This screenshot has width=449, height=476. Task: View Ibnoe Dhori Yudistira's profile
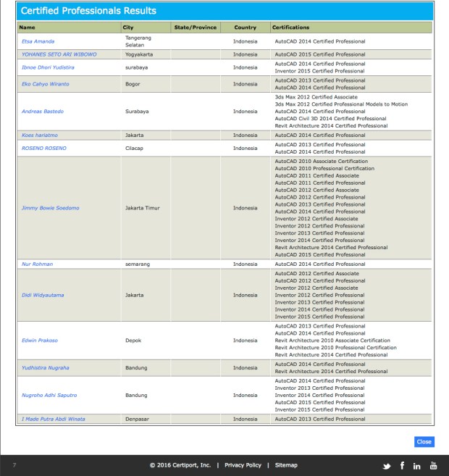point(48,67)
